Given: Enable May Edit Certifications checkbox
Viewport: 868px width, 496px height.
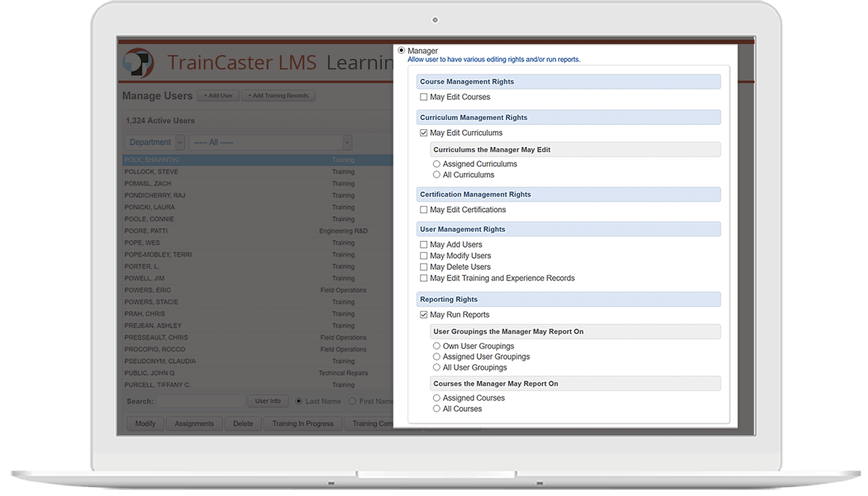Looking at the screenshot, I should coord(423,210).
